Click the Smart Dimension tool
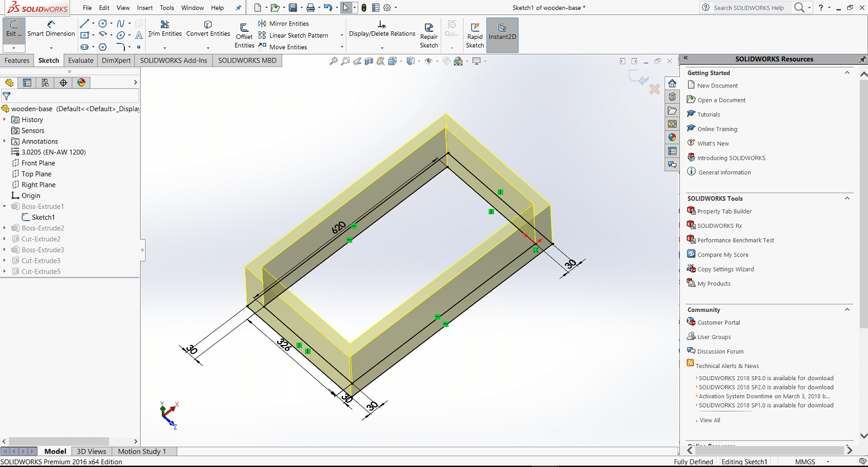This screenshot has height=467, width=868. click(51, 29)
